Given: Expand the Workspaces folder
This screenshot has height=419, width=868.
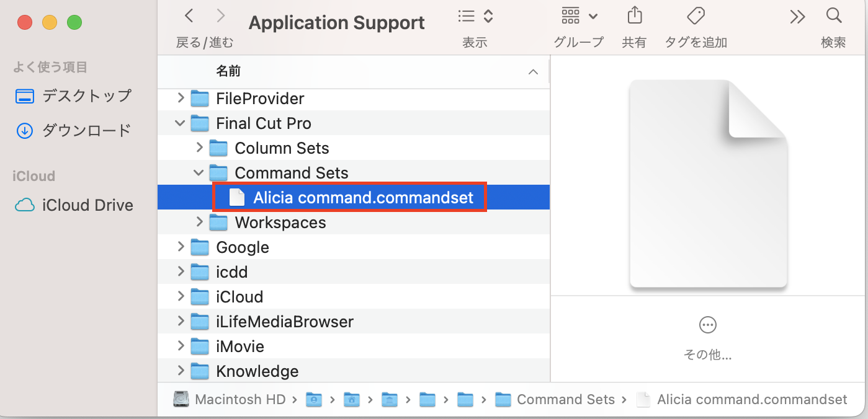Looking at the screenshot, I should (199, 223).
